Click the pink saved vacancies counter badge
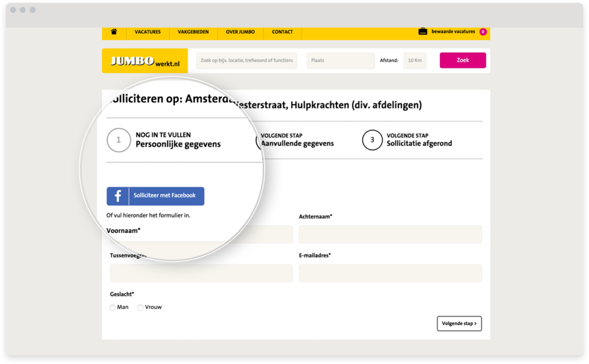Image resolution: width=589 pixels, height=364 pixels. [x=483, y=32]
